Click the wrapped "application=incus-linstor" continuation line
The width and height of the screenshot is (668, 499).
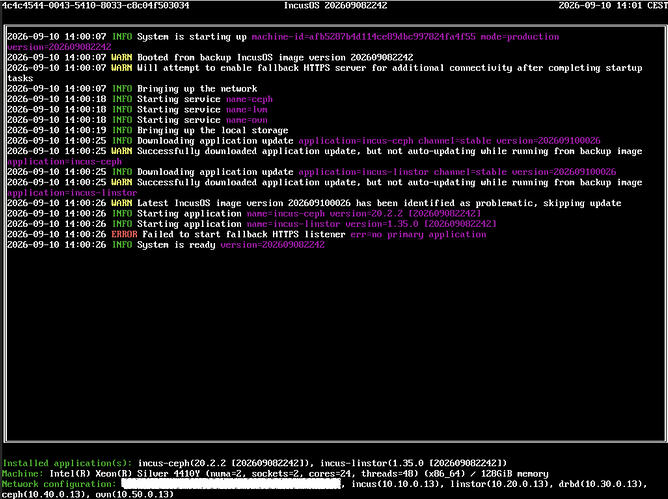[72, 193]
